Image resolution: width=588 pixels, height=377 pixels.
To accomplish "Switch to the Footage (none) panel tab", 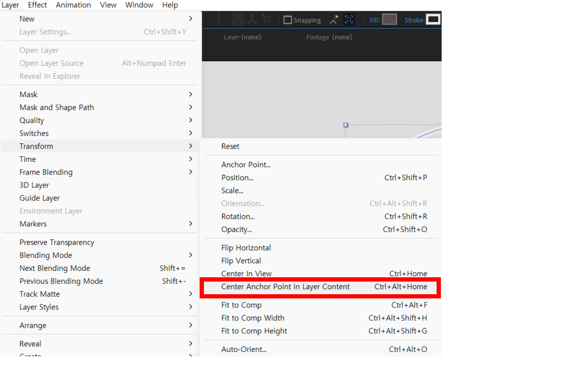I will point(329,37).
